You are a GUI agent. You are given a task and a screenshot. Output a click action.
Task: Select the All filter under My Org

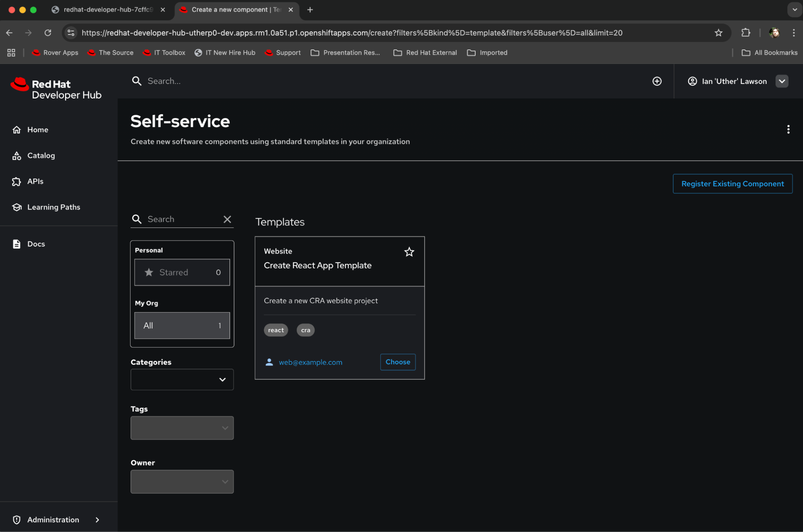coord(182,325)
